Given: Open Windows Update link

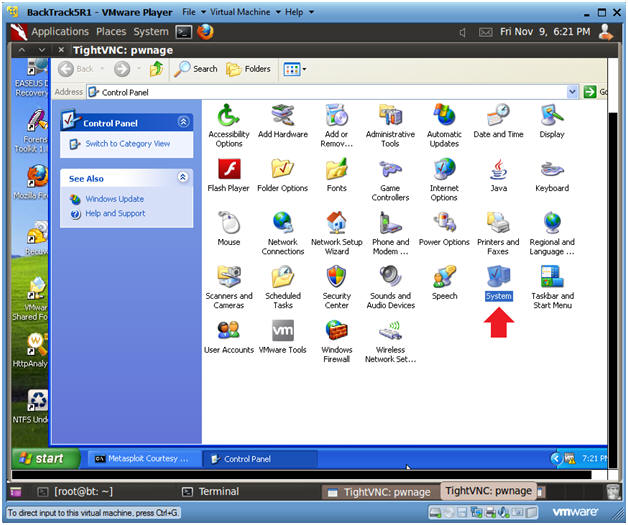Looking at the screenshot, I should (115, 199).
